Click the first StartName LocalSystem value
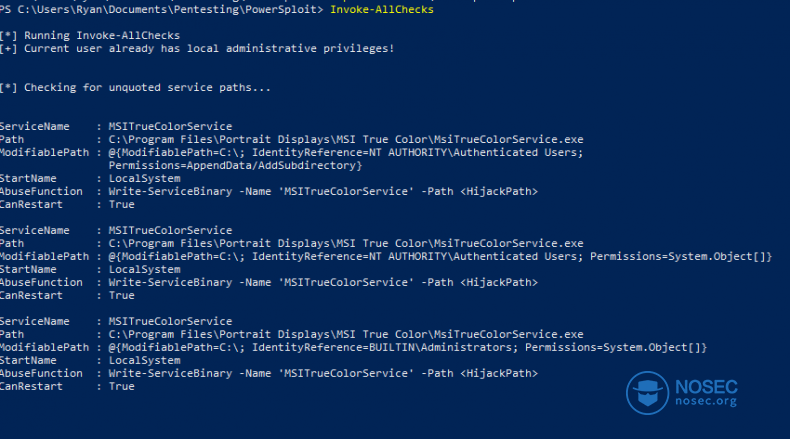 (x=145, y=178)
